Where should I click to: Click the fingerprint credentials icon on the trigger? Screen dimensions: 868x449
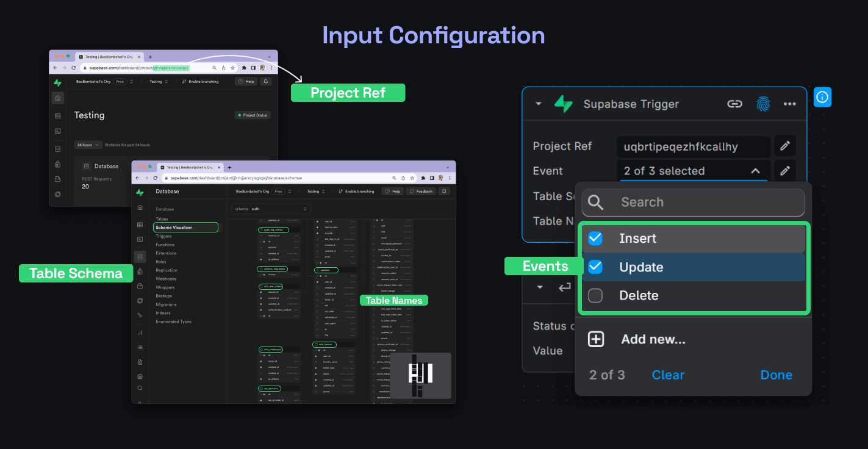762,104
